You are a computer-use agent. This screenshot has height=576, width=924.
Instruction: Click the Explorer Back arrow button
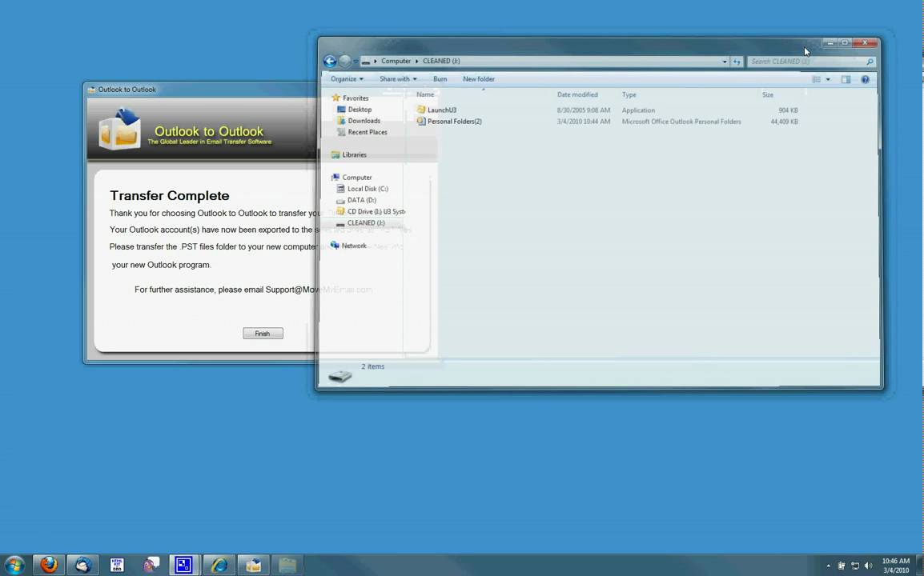point(330,62)
